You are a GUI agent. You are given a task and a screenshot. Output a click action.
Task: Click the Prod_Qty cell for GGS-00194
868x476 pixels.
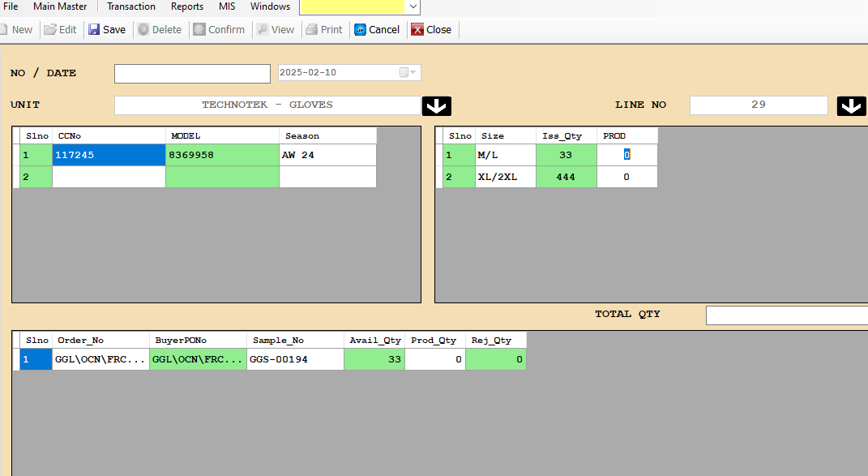pos(435,359)
